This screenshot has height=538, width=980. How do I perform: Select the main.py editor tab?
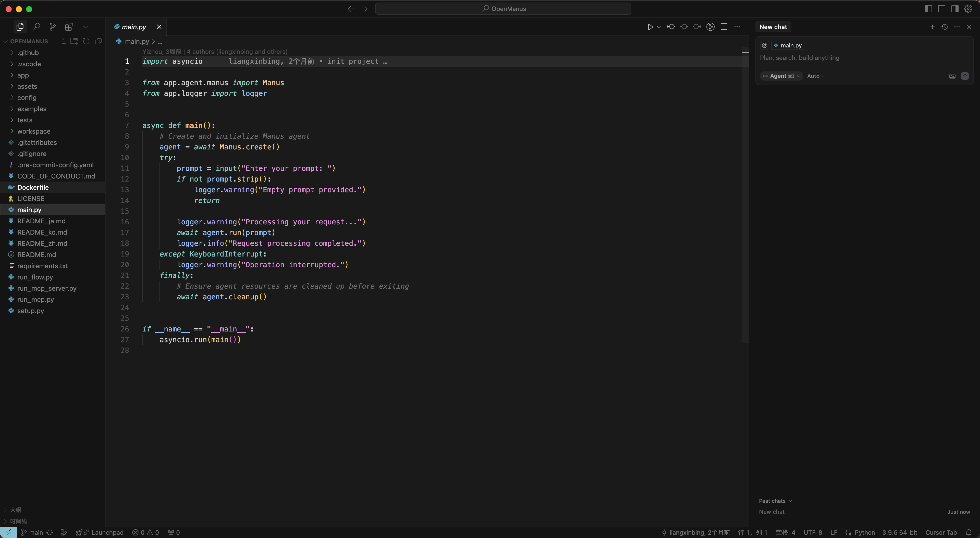pyautogui.click(x=133, y=27)
